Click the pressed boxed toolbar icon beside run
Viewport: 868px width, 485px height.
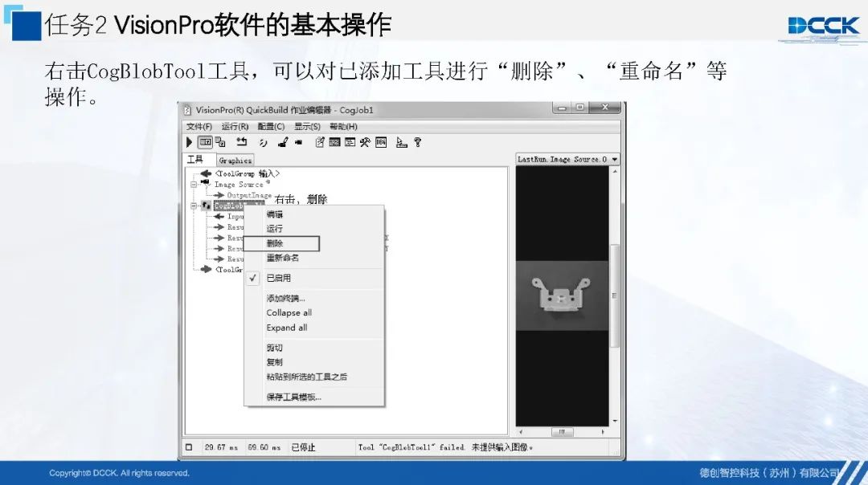[x=206, y=143]
